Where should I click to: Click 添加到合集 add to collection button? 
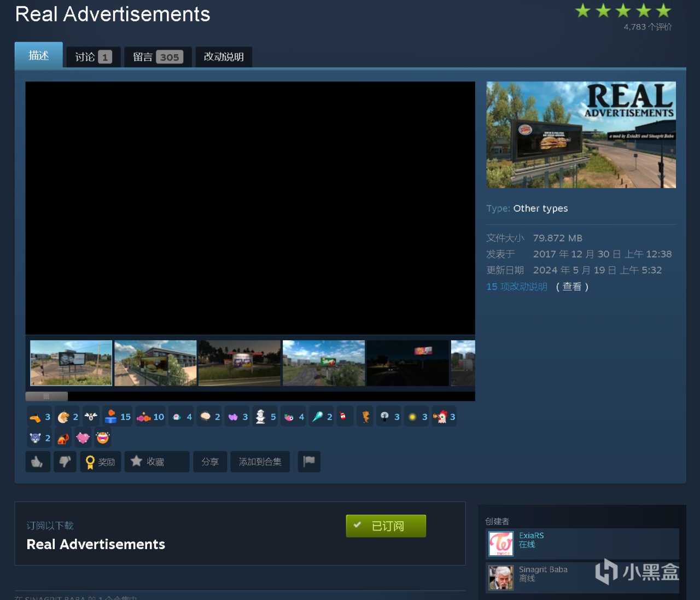(x=260, y=461)
